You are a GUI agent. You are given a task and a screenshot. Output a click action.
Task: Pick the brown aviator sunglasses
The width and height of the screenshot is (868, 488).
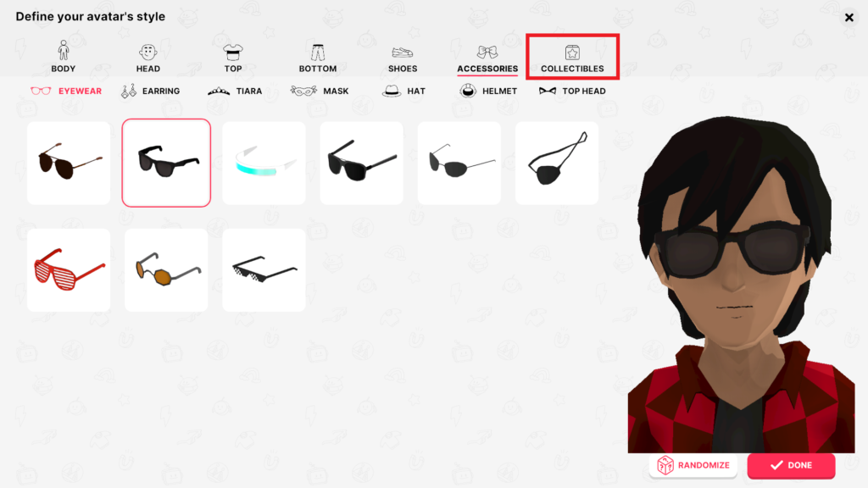69,164
